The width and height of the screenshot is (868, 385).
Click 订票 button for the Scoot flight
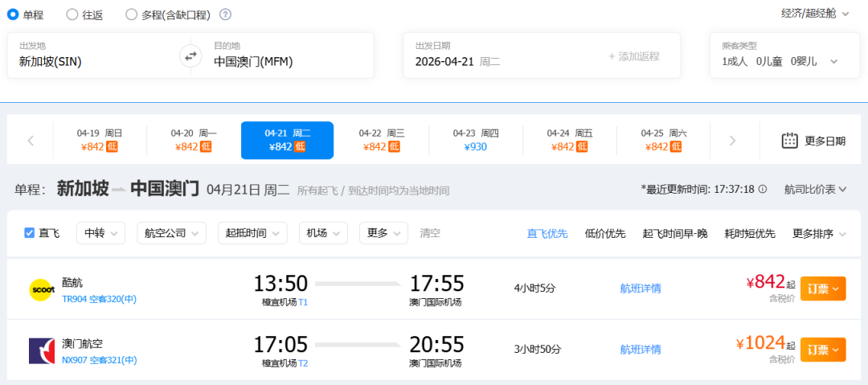pyautogui.click(x=822, y=288)
